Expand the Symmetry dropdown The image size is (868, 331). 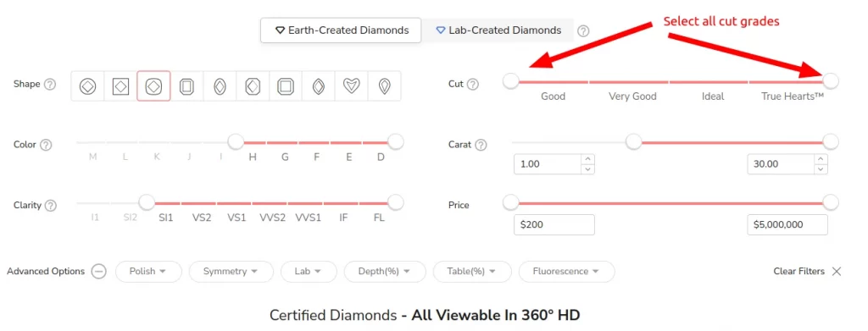(x=231, y=272)
